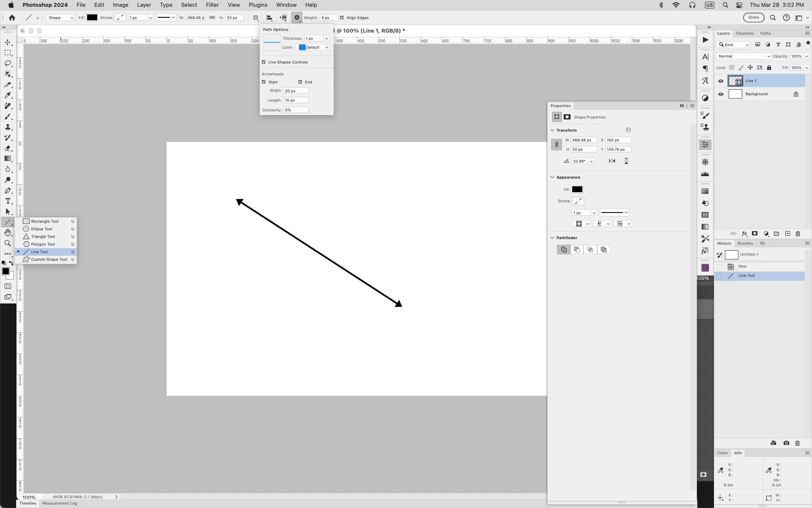Pick Ellipse Tool in flyout menu
The height and width of the screenshot is (508, 812).
[x=41, y=229]
